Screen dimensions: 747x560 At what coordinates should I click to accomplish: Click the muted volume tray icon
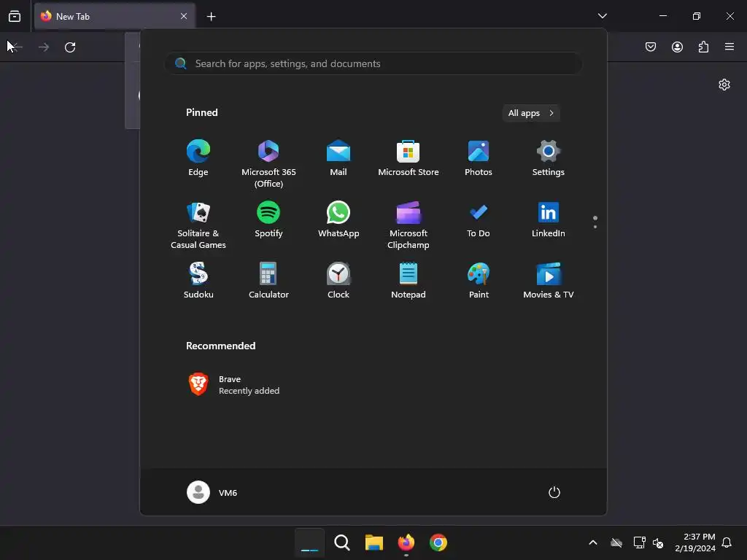[658, 542]
